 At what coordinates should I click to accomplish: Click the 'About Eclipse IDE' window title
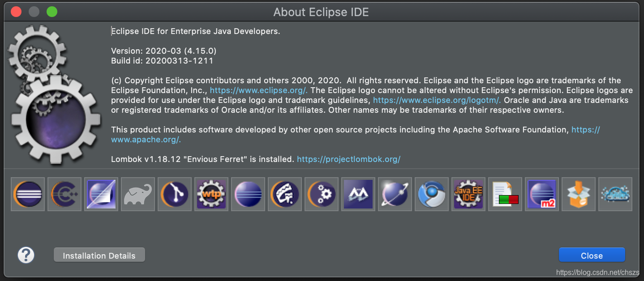point(321,12)
